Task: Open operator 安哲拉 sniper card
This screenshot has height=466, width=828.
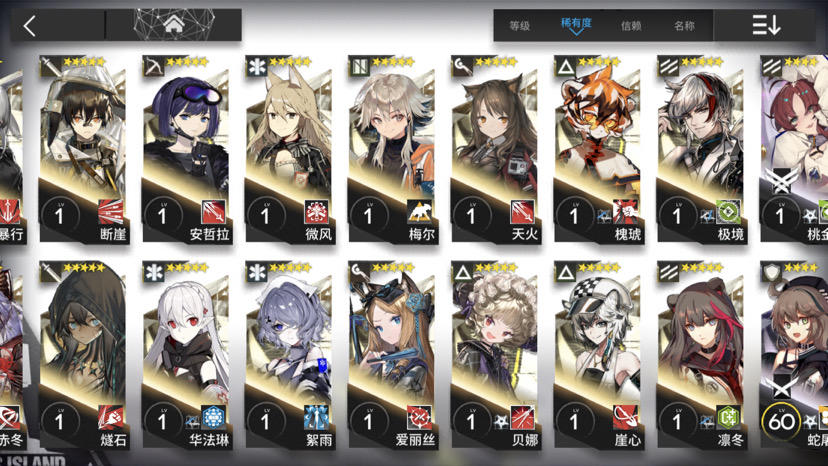Action: [x=186, y=150]
